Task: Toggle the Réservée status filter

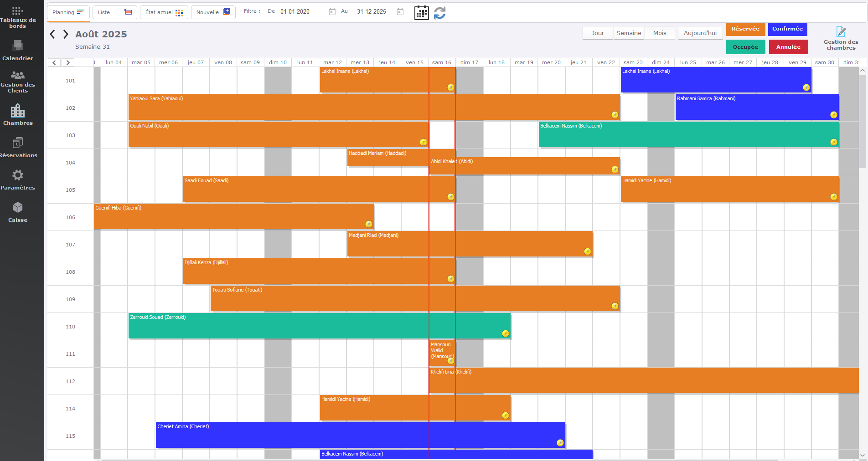Action: point(745,29)
